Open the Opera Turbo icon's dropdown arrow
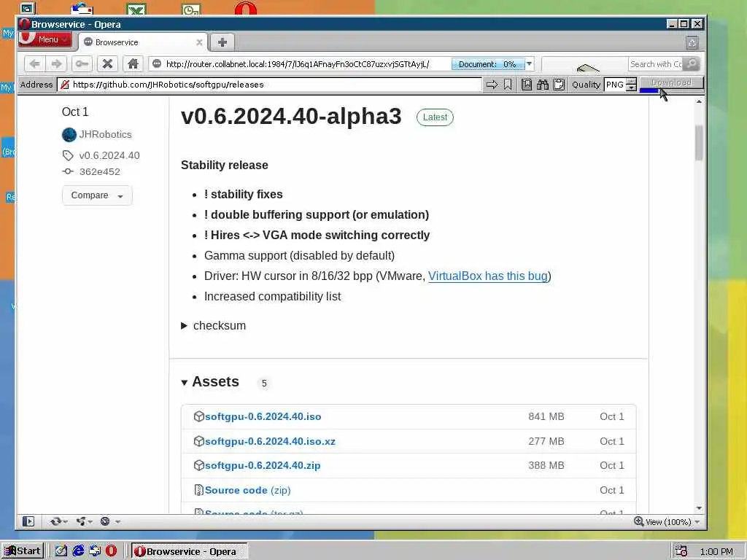 pyautogui.click(x=117, y=522)
